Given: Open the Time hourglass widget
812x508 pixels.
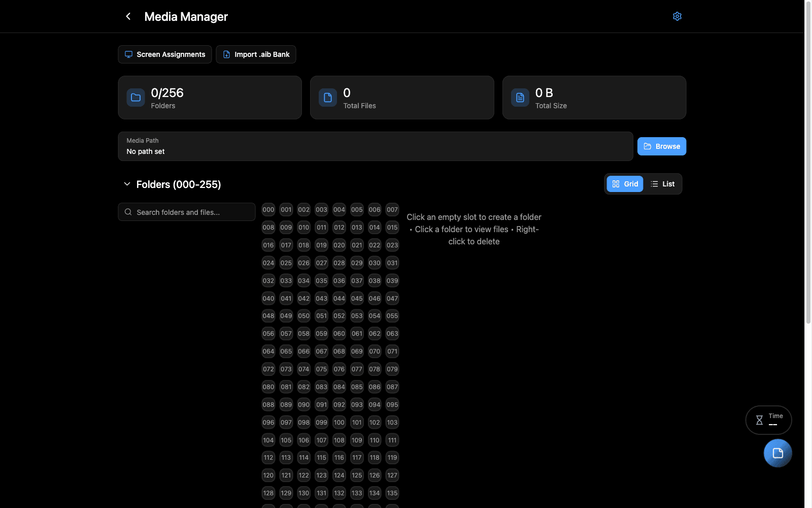Looking at the screenshot, I should [768, 420].
